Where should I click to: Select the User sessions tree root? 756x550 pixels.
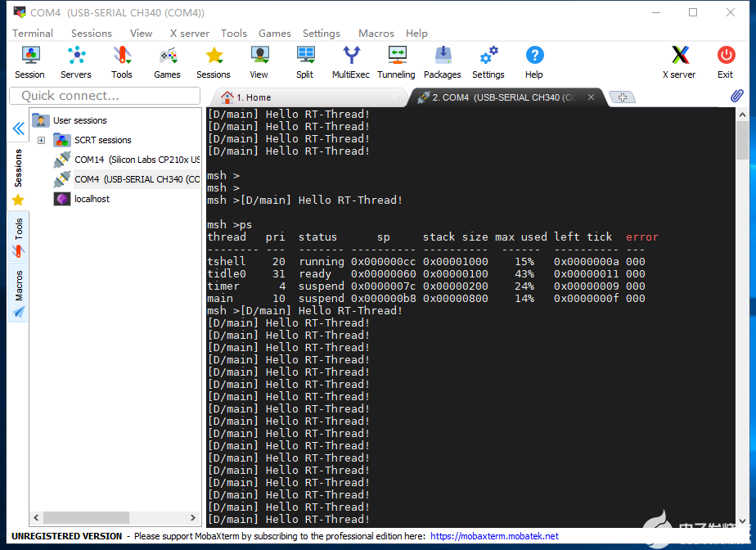click(70, 120)
